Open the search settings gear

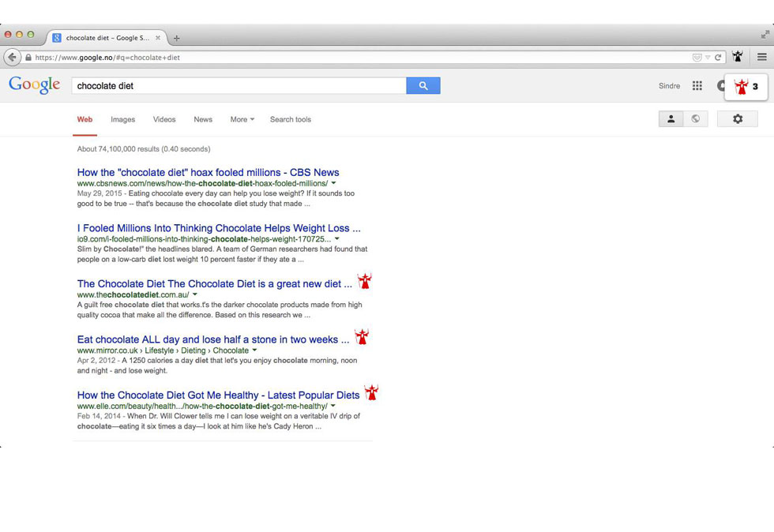tap(738, 119)
